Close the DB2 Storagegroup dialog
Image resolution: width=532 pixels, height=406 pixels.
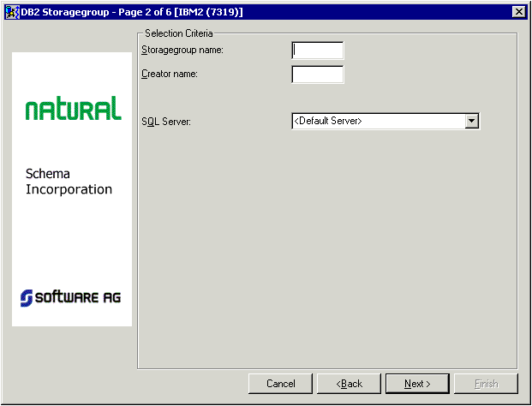[x=517, y=11]
